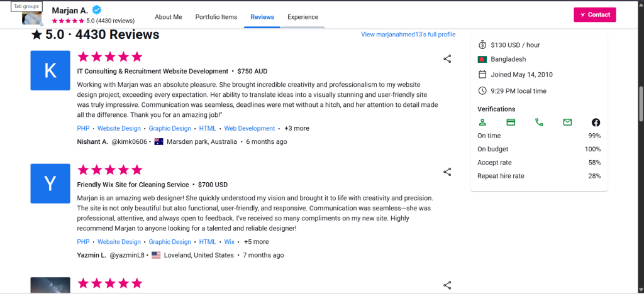Click the $700 USD project price

213,185
